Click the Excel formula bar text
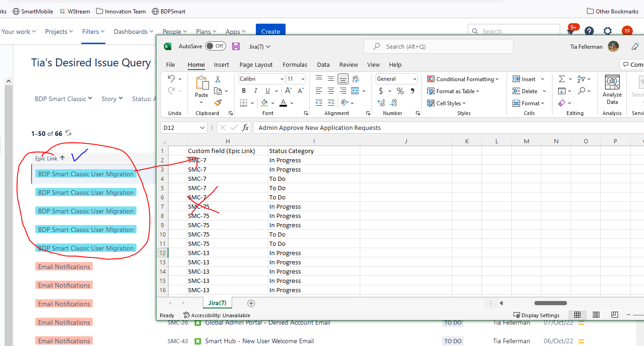This screenshot has width=644, height=346. coord(319,128)
